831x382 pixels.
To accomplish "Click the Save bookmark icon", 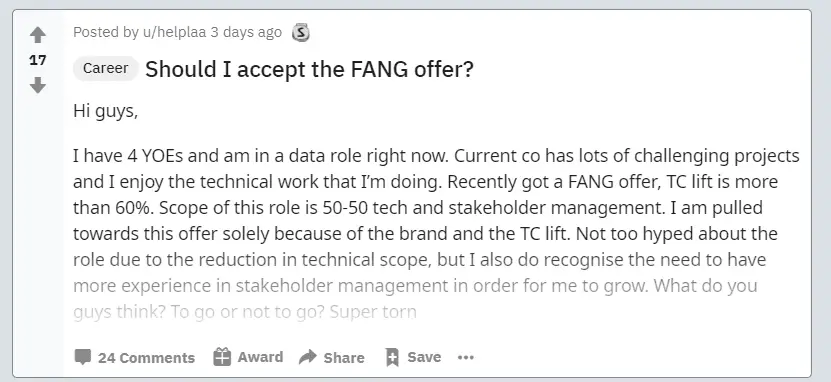I will point(392,358).
